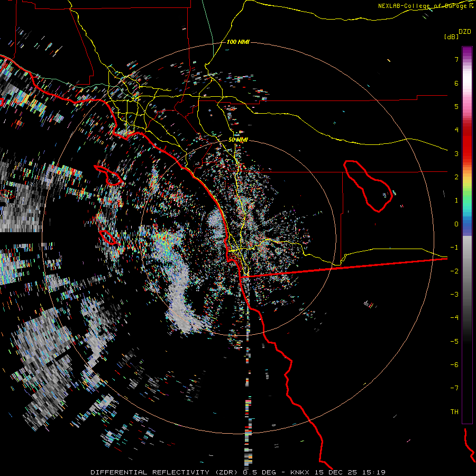Click the KNKX station identifier
Viewport: 476px width, 476px height.
[300, 472]
